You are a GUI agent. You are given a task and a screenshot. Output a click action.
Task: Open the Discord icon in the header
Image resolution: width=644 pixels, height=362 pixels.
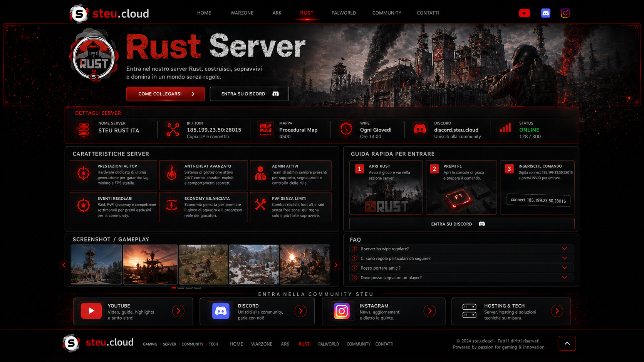click(545, 13)
